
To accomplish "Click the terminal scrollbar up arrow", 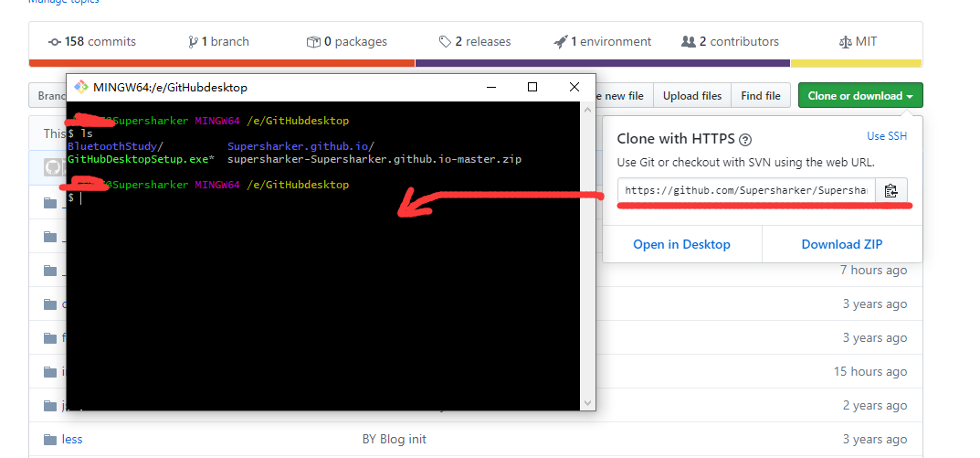I will point(587,110).
